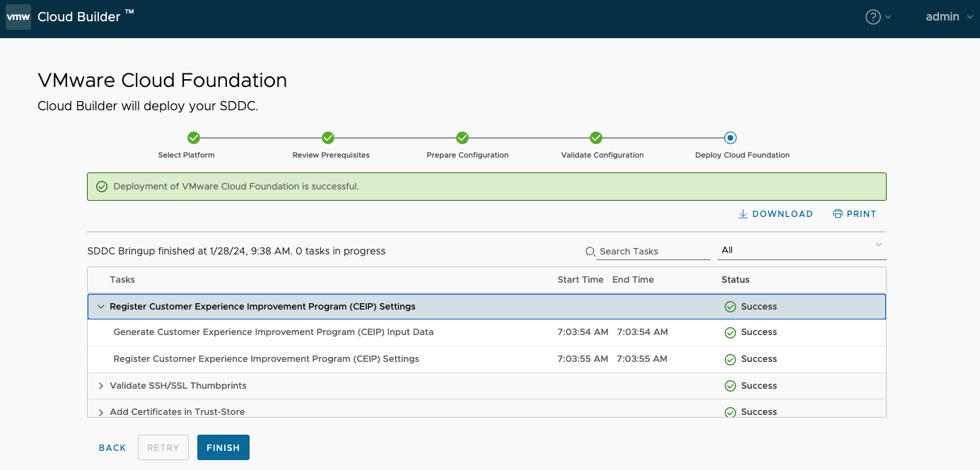Click Review Prerequisites step label
This screenshot has height=470, width=980.
(331, 155)
